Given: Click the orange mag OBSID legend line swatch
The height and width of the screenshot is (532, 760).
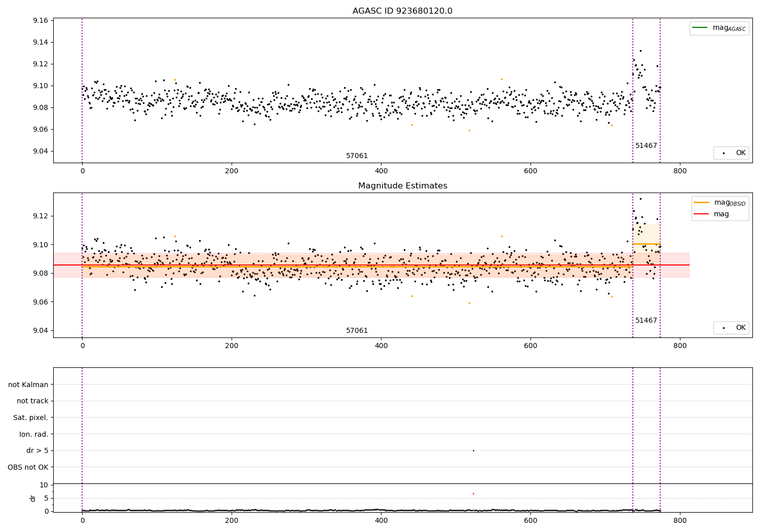Looking at the screenshot, I should (x=701, y=202).
